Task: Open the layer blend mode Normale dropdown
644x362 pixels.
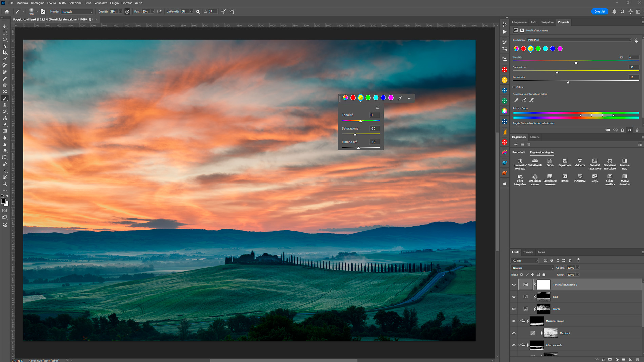Action: [x=532, y=268]
